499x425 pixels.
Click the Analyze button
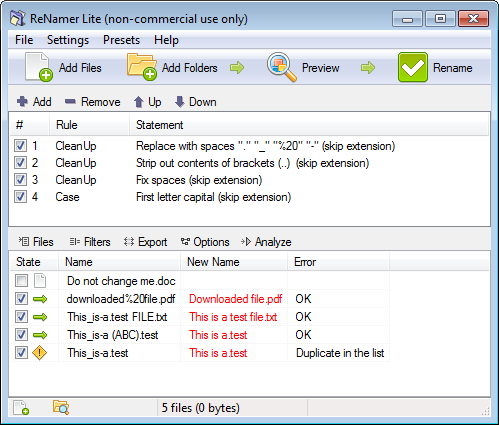coord(266,242)
